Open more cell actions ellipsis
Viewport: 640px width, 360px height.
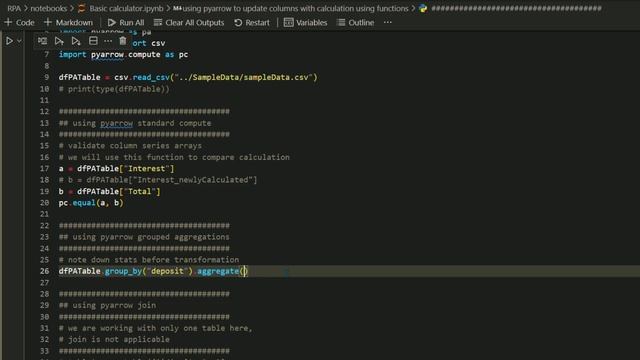108,41
